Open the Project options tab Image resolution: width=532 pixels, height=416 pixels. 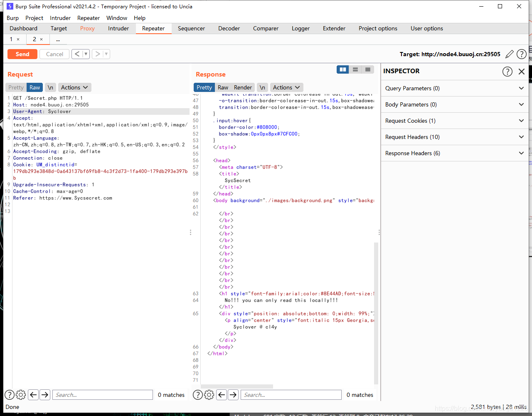(x=378, y=28)
